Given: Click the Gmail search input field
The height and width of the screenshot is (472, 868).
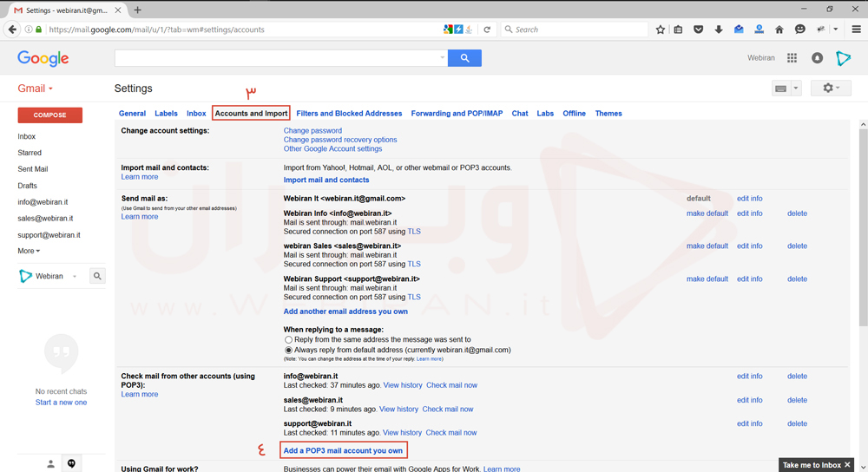Looking at the screenshot, I should click(278, 58).
